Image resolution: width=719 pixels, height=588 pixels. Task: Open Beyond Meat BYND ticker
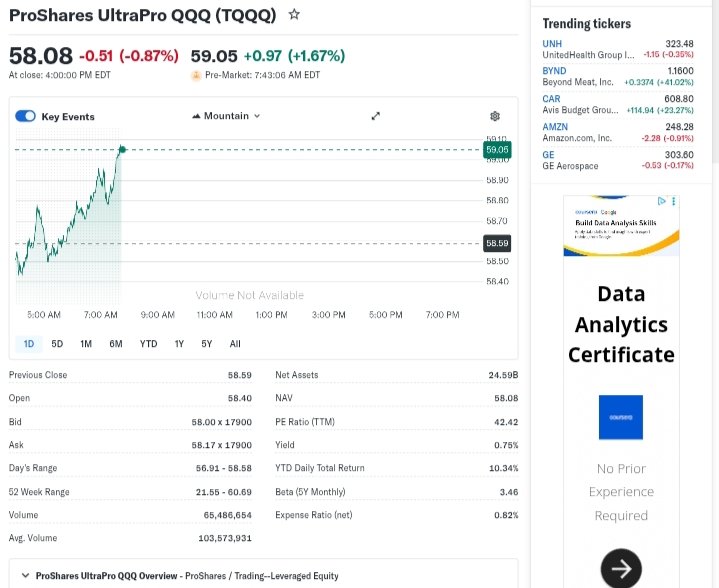[x=554, y=71]
